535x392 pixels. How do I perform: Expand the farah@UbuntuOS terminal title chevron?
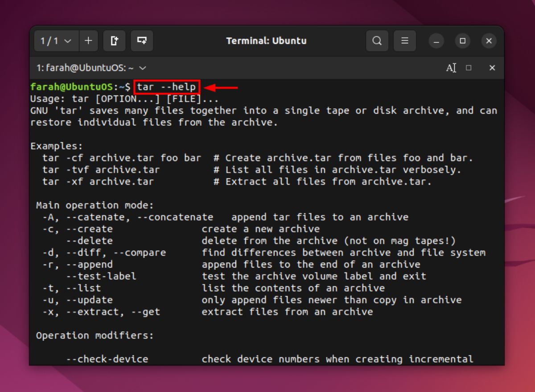(x=142, y=68)
